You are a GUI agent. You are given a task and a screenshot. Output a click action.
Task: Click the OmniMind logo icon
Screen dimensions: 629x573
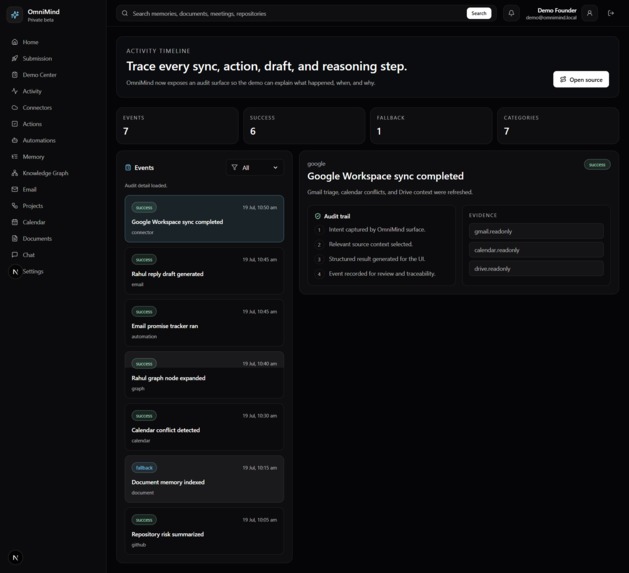[15, 15]
